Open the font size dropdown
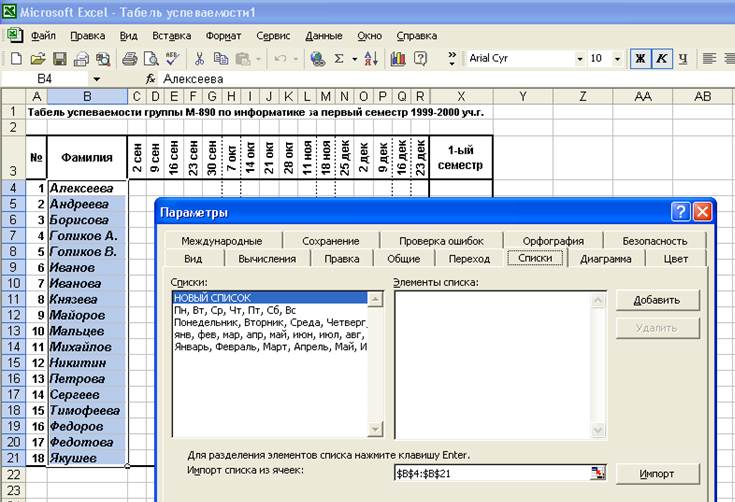This screenshot has width=735, height=502. pos(616,59)
